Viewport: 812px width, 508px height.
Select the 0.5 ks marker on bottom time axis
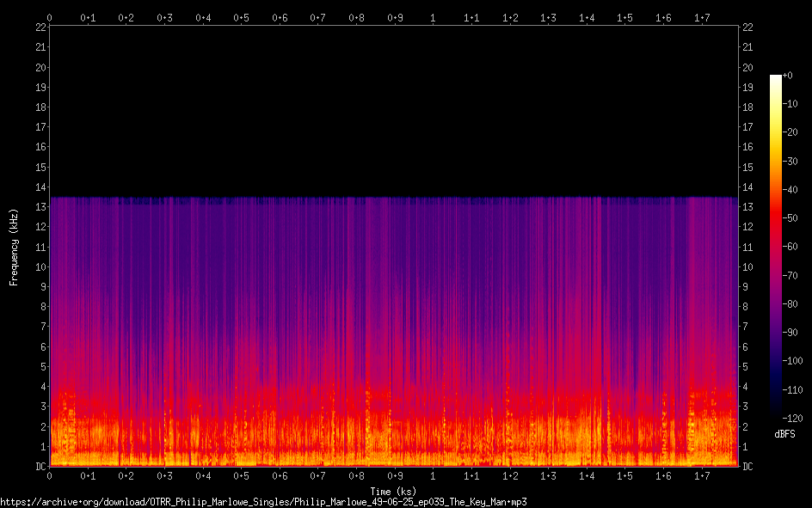coord(242,476)
